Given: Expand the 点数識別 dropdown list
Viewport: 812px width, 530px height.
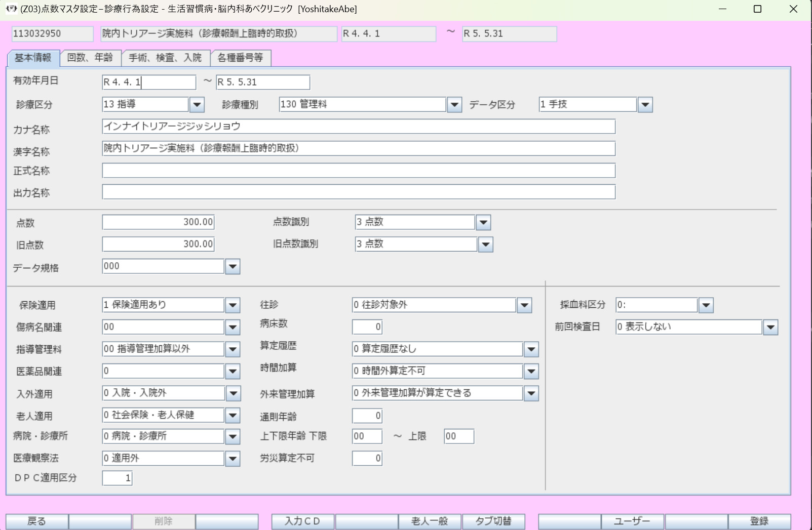Looking at the screenshot, I should click(x=483, y=222).
